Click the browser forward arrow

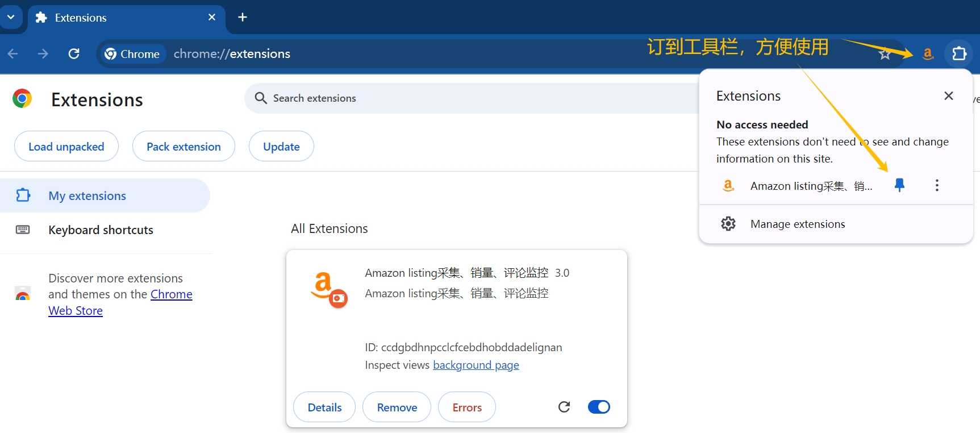click(x=43, y=54)
